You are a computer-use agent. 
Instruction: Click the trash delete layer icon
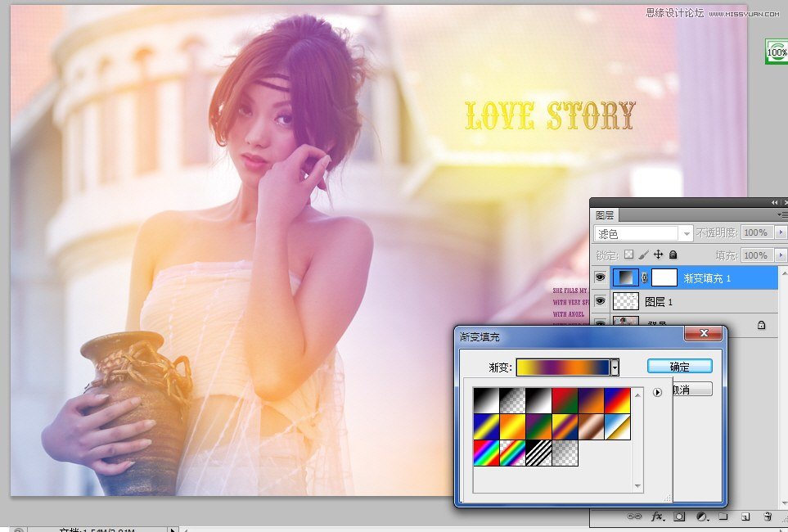(768, 516)
